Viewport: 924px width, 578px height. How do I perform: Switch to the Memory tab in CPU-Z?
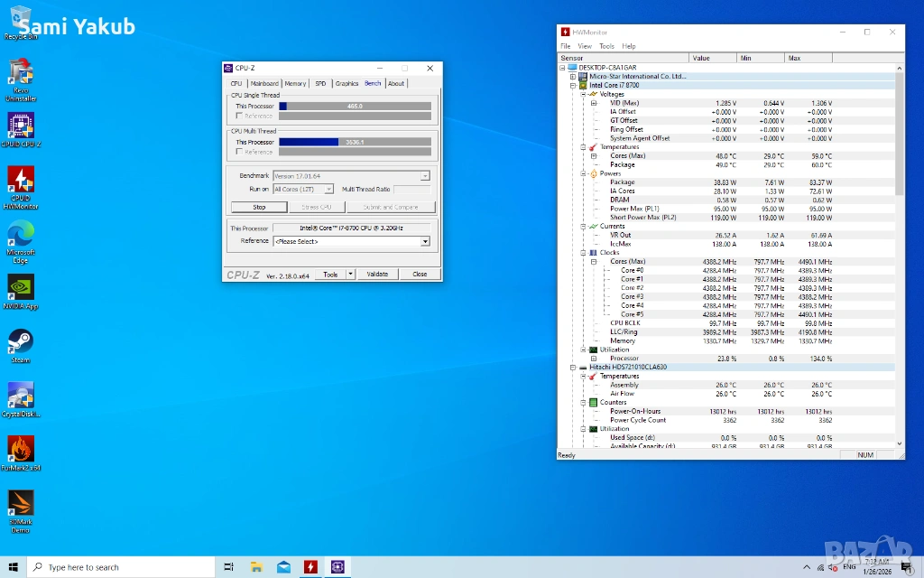pyautogui.click(x=295, y=84)
